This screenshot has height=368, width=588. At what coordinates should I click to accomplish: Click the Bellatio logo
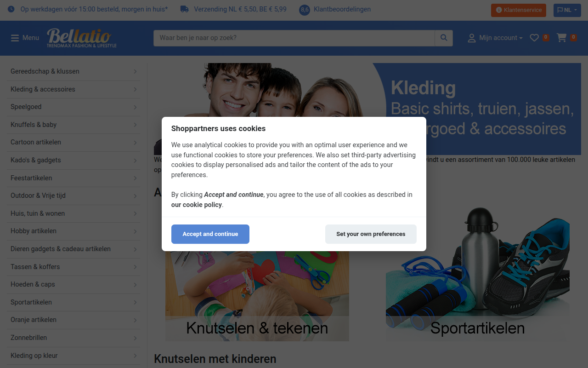click(82, 38)
